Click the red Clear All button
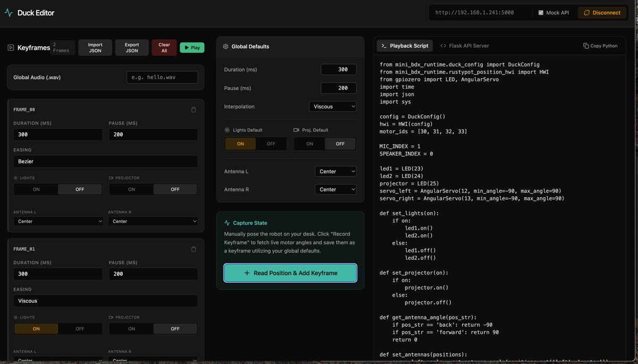The width and height of the screenshot is (638, 364). 164,48
